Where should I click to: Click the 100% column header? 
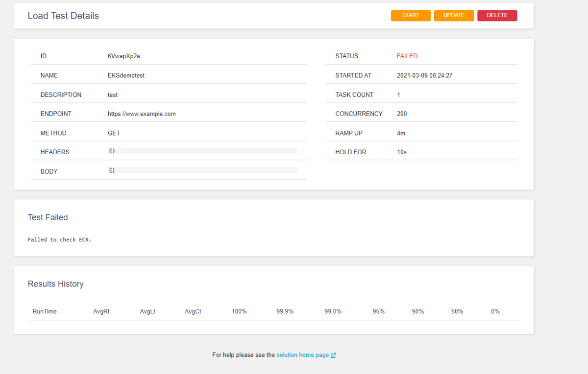(x=239, y=311)
